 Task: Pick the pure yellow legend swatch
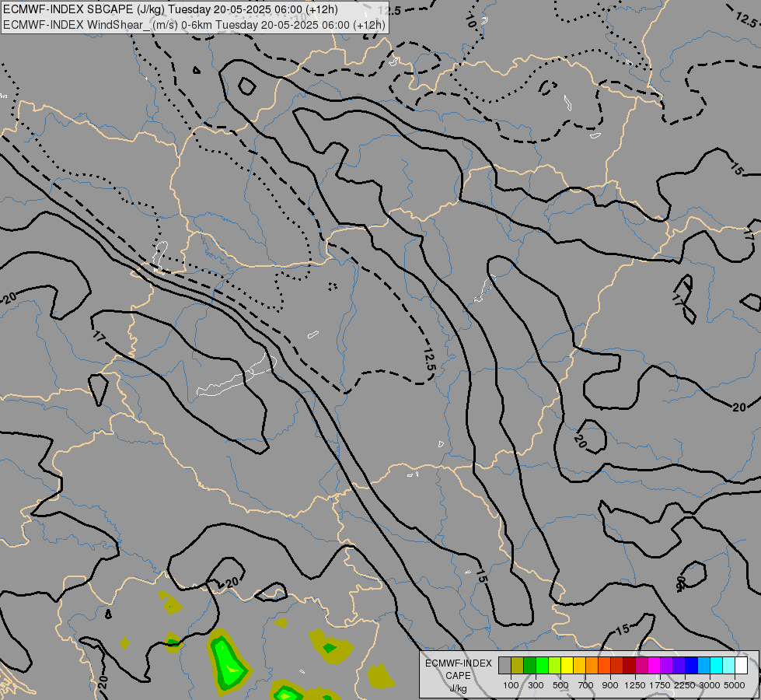(x=567, y=666)
